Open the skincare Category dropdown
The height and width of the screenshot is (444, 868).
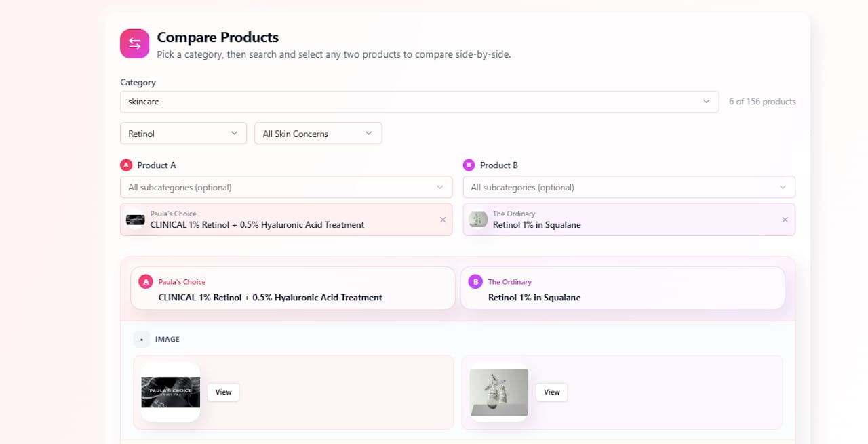[x=419, y=102]
